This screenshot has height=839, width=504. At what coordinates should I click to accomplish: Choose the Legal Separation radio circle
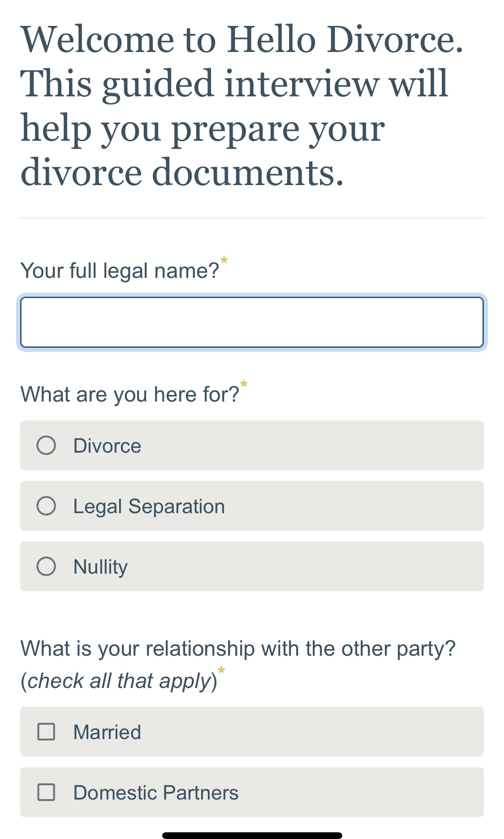click(46, 506)
